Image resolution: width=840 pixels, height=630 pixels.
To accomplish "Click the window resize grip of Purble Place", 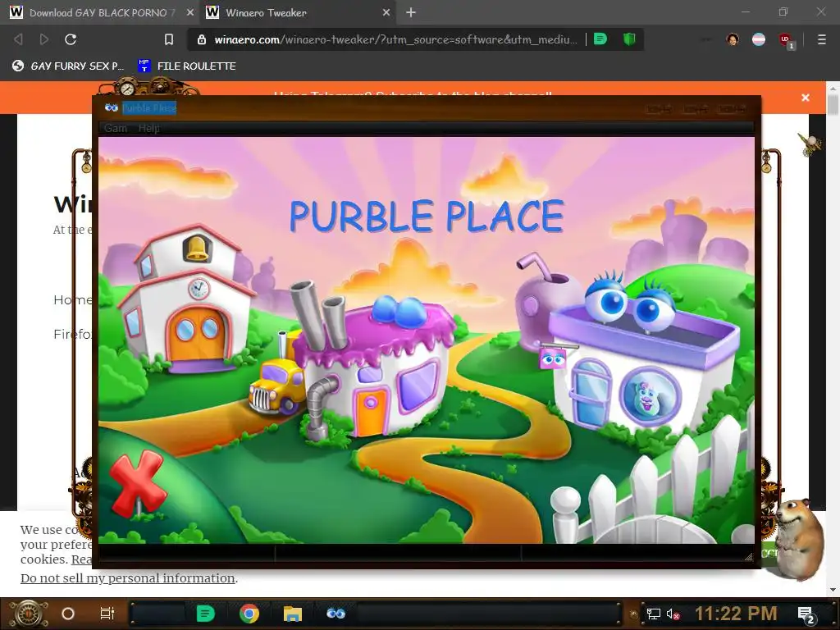I will click(749, 557).
